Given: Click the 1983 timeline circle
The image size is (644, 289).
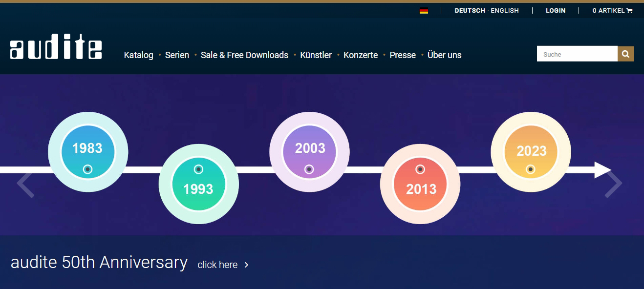Looking at the screenshot, I should point(88,152).
